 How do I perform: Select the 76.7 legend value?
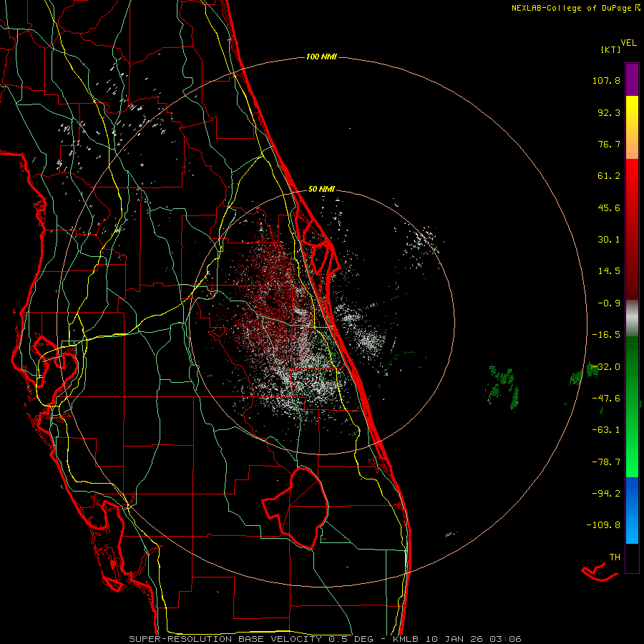(609, 144)
